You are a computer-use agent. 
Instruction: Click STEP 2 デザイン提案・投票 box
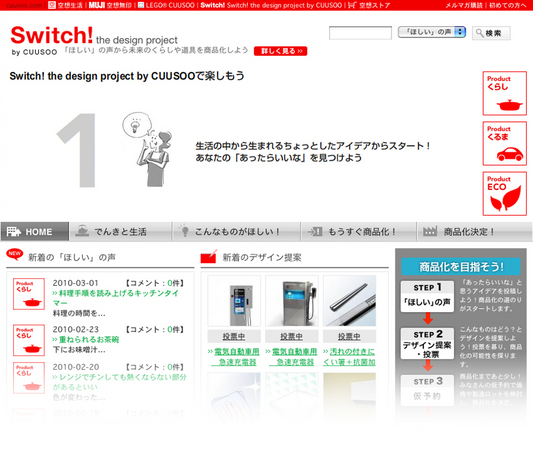click(x=427, y=344)
